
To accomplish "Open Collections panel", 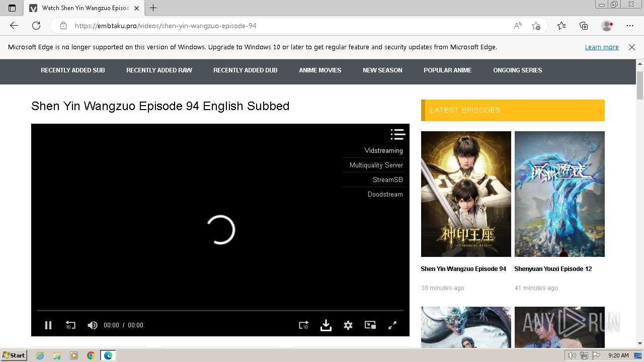I will [x=584, y=26].
